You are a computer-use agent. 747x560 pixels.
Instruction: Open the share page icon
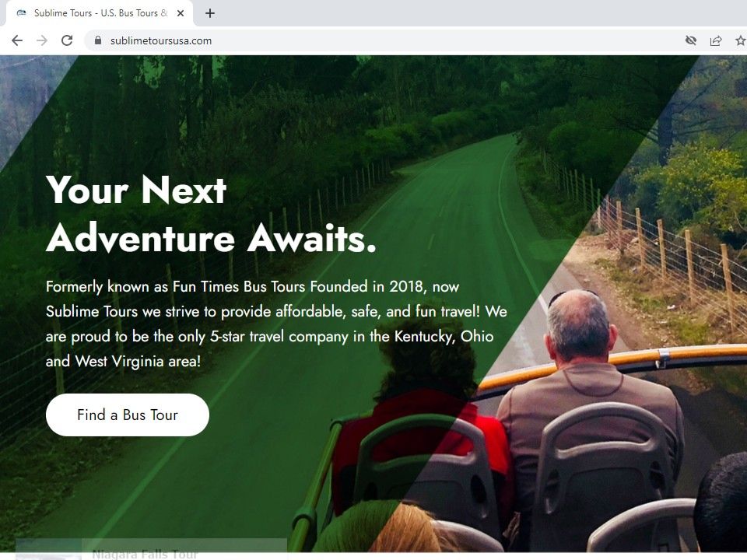coord(716,40)
